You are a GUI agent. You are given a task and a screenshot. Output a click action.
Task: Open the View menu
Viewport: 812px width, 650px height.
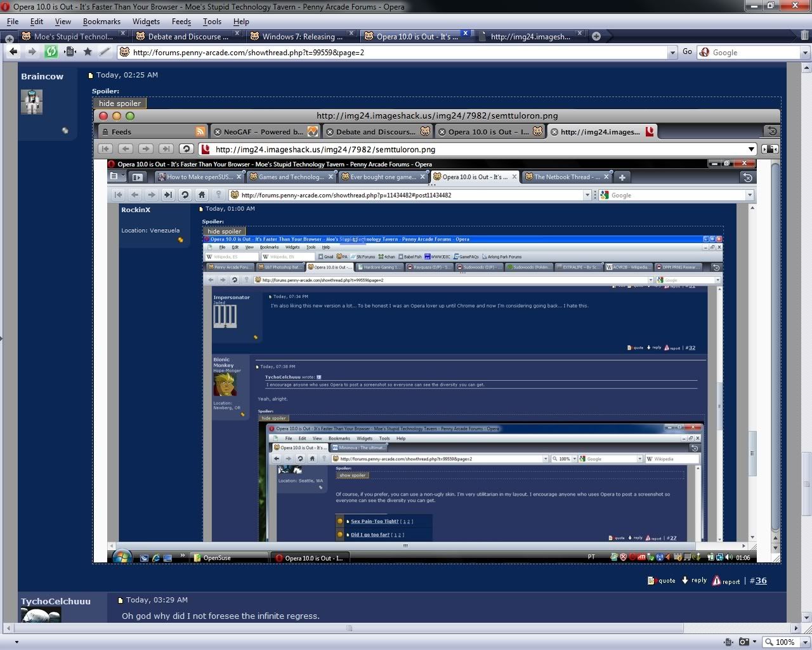(63, 22)
